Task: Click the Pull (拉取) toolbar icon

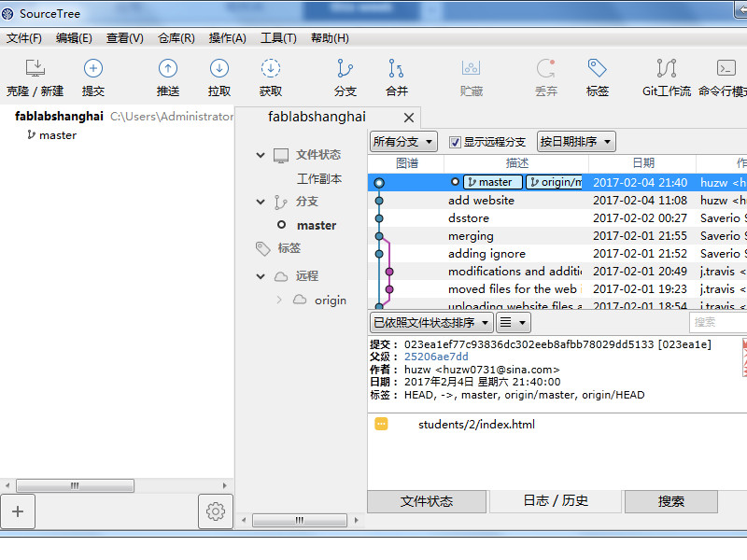Action: click(219, 68)
